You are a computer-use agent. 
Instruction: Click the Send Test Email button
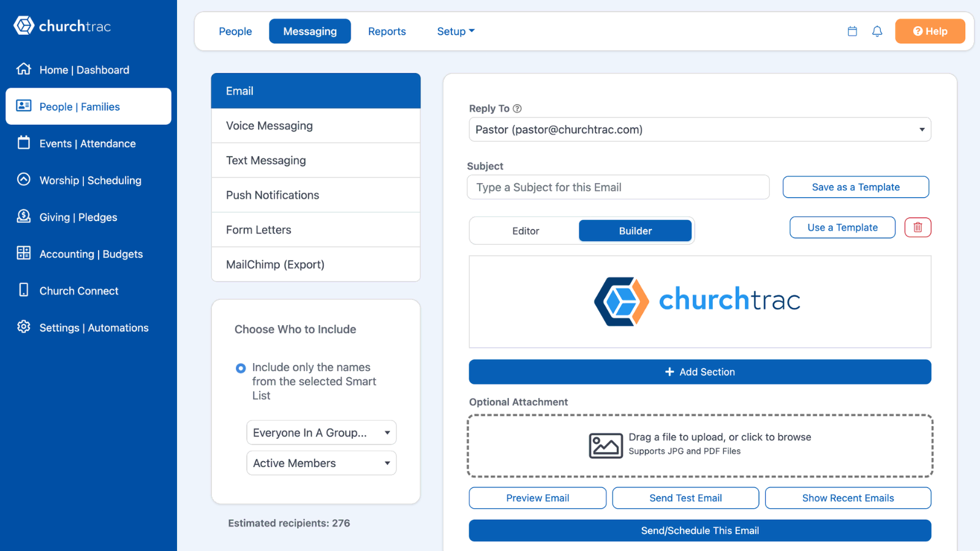685,498
